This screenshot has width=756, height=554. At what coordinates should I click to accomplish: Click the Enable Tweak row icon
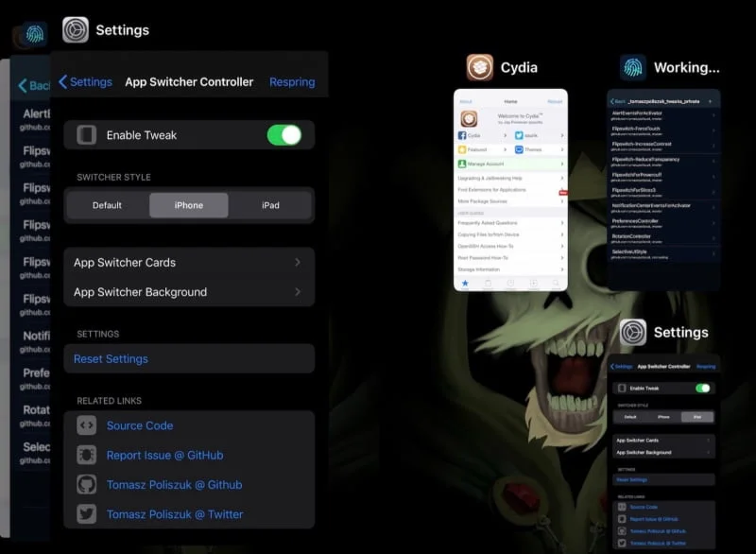(87, 135)
